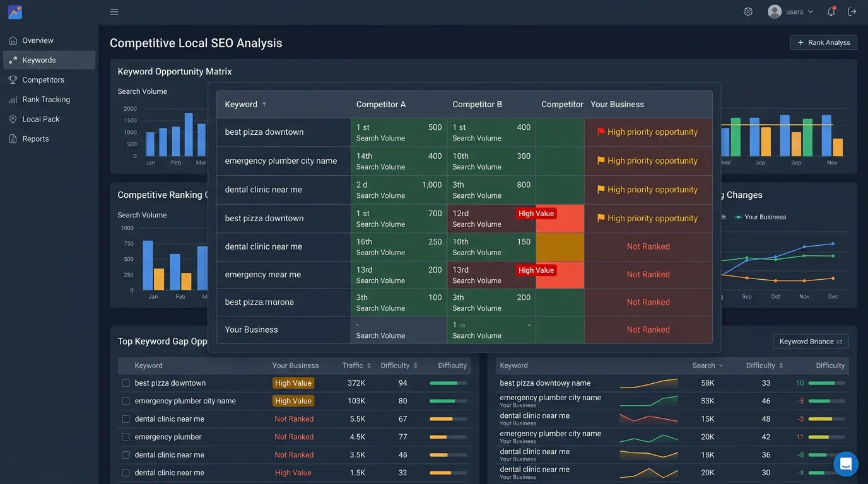
Task: Click Not Ranked in the best pizza.marona row
Action: (x=648, y=302)
